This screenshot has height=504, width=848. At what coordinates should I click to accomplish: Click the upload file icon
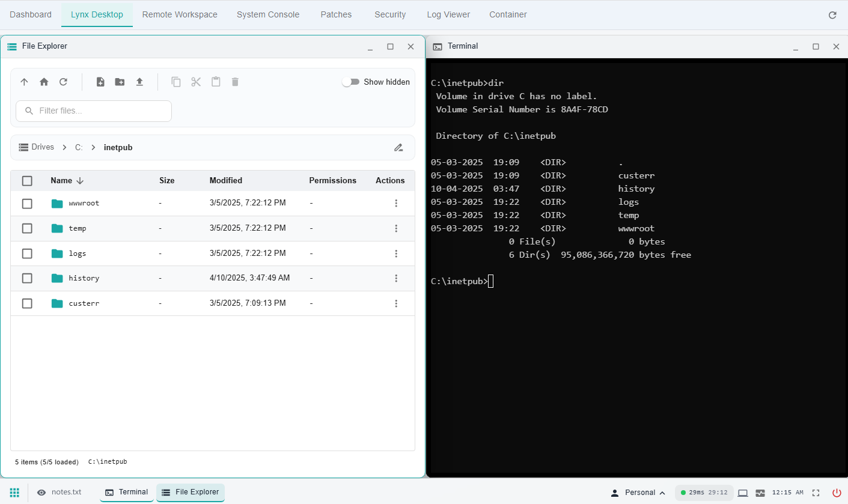tap(139, 82)
